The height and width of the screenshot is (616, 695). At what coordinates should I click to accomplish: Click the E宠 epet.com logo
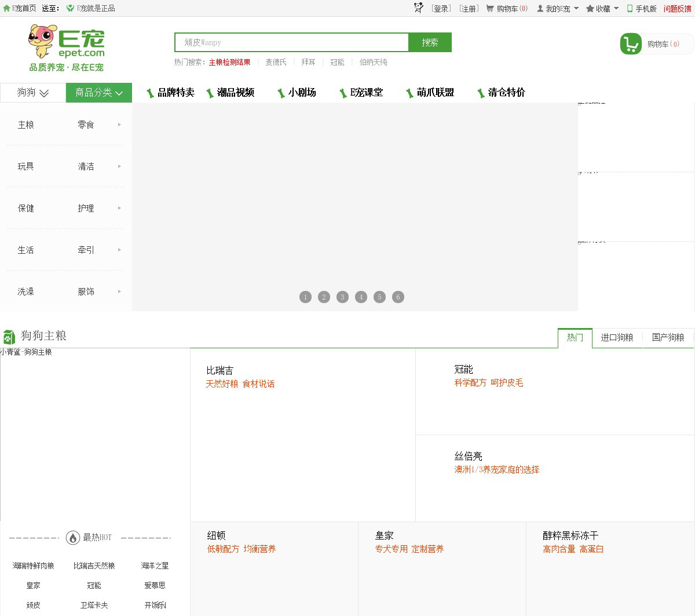[x=66, y=48]
